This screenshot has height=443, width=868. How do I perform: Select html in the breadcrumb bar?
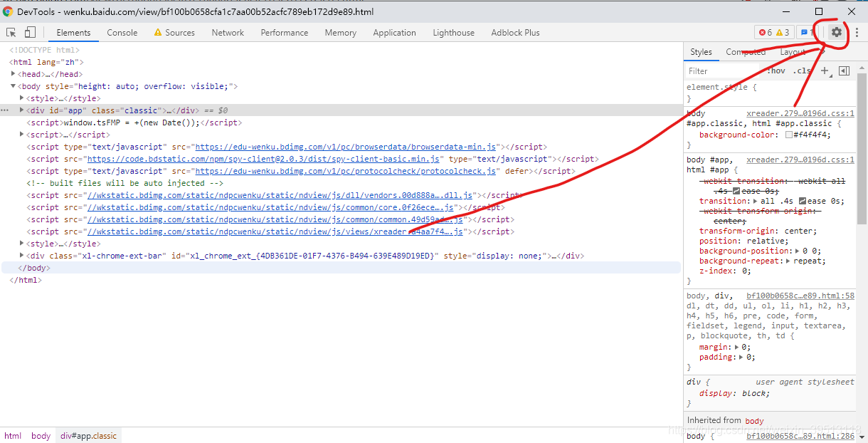pyautogui.click(x=13, y=435)
